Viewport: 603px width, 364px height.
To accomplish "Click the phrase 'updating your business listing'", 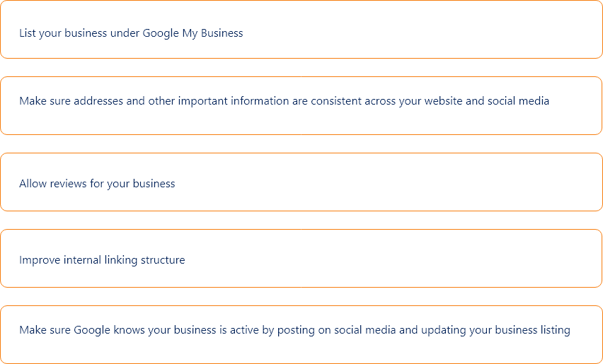I will click(495, 330).
